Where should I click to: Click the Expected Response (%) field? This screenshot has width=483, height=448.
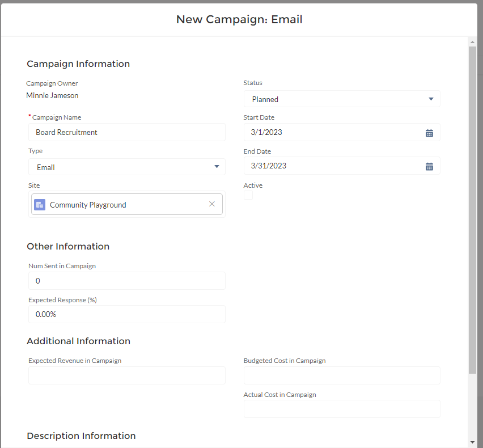[x=127, y=314]
